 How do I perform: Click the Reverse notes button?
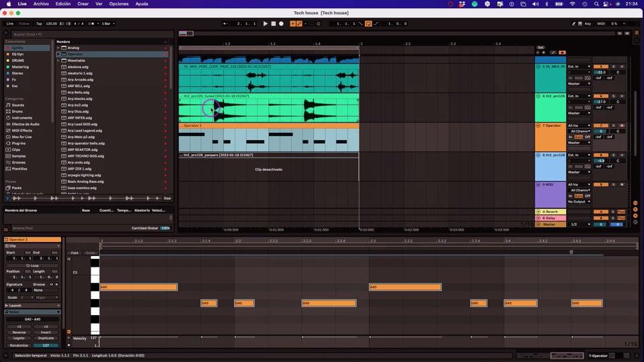(19, 333)
